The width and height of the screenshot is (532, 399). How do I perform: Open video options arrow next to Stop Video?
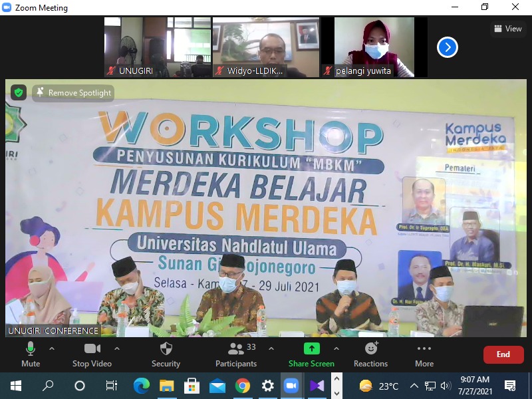pos(117,348)
